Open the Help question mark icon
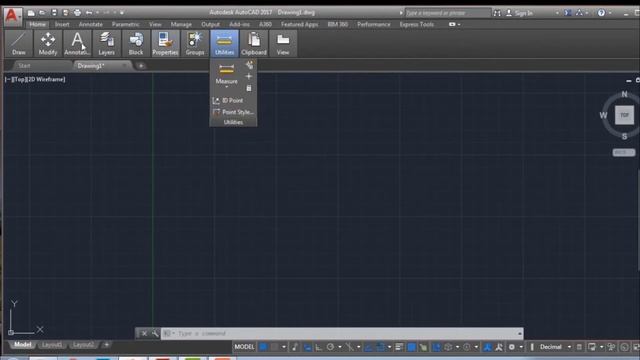The width and height of the screenshot is (640, 360). (x=601, y=13)
